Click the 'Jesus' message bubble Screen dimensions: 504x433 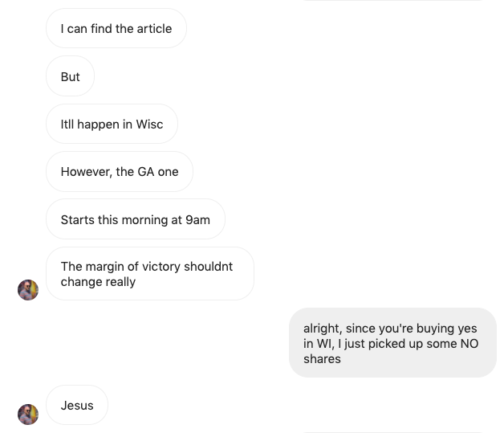(x=77, y=406)
